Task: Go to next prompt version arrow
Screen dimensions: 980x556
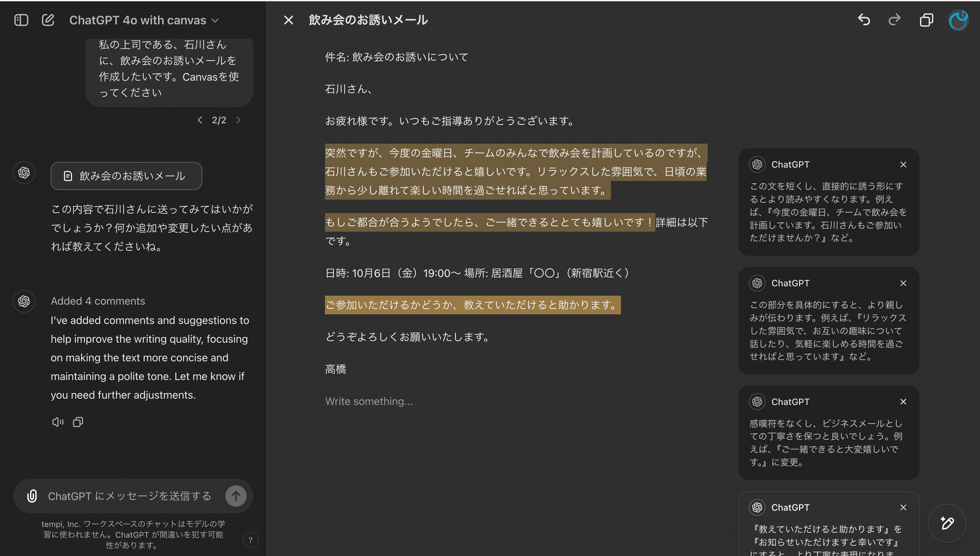Action: (239, 120)
